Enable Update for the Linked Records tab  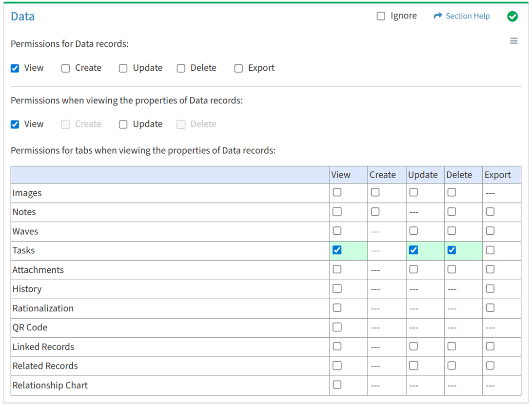click(414, 346)
